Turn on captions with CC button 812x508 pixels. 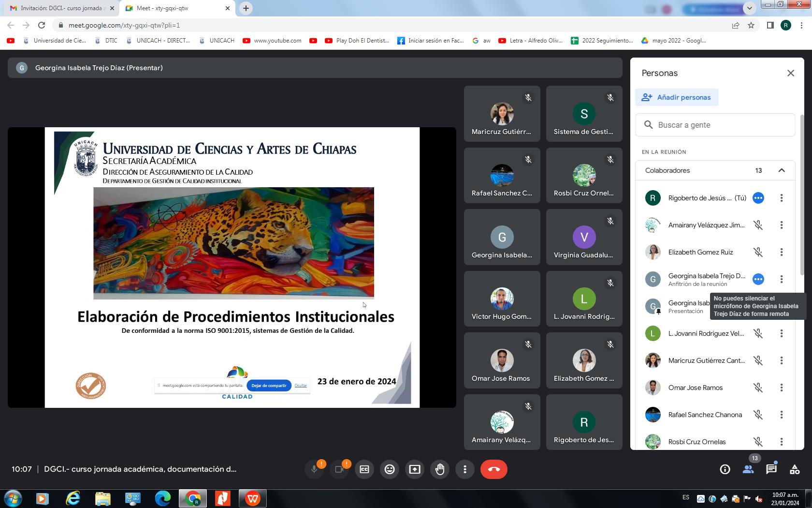[364, 469]
